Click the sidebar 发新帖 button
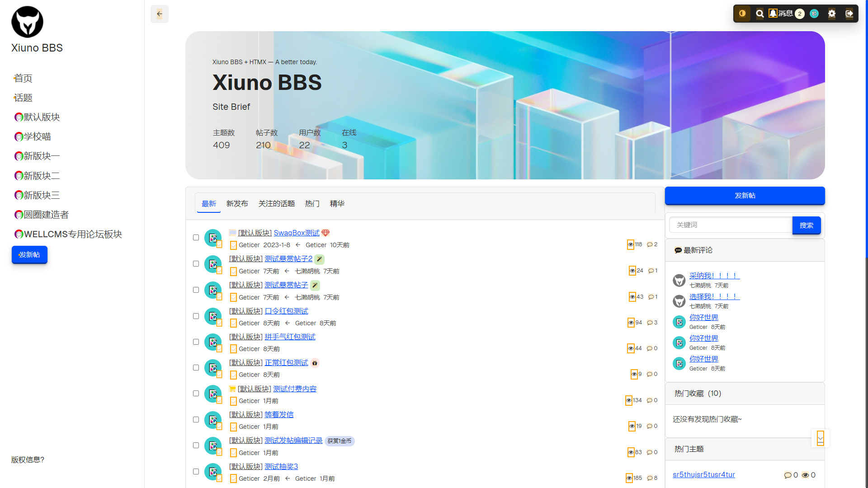 click(29, 255)
